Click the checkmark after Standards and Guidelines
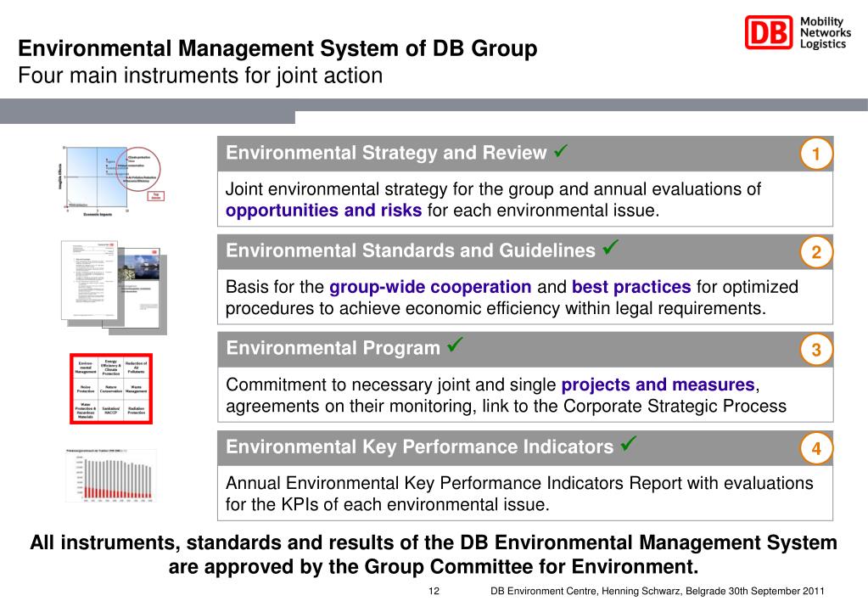The image size is (868, 601). pos(610,247)
